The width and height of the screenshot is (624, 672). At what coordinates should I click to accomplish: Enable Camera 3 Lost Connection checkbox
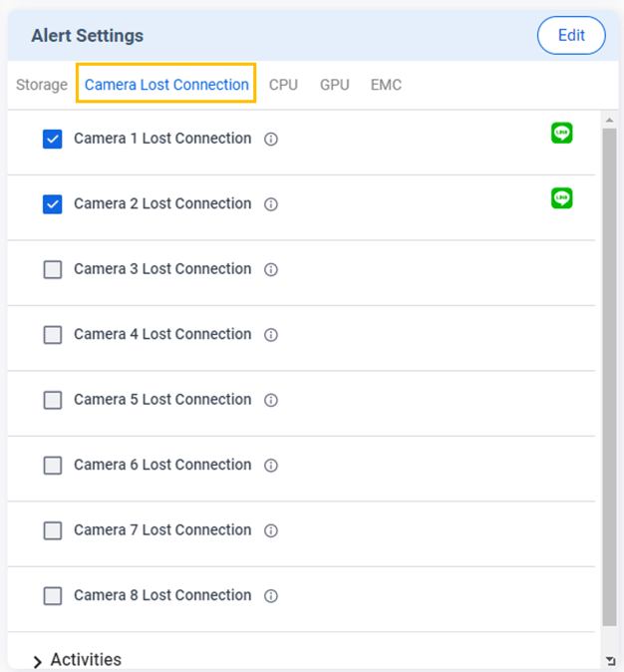pyautogui.click(x=53, y=269)
